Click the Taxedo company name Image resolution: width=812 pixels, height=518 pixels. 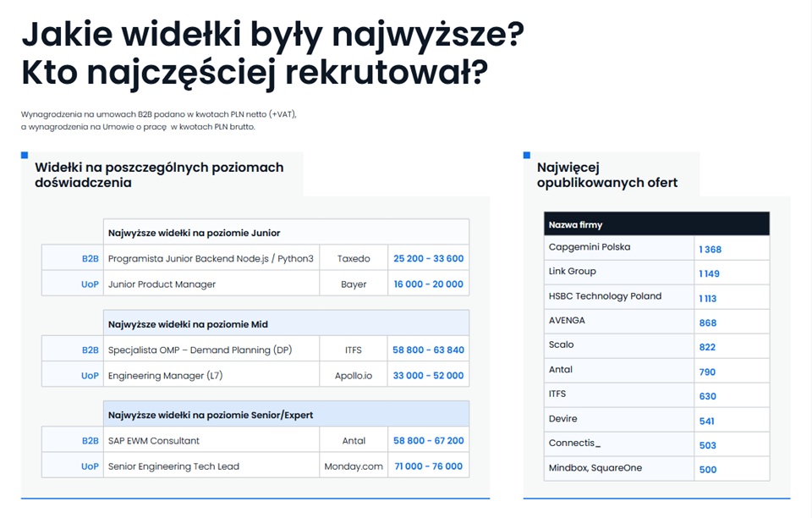354,258
